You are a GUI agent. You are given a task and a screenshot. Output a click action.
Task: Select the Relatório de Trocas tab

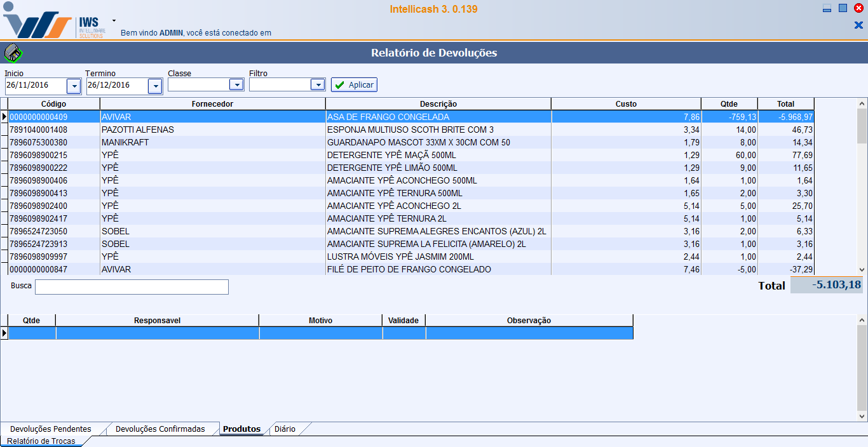(x=41, y=441)
